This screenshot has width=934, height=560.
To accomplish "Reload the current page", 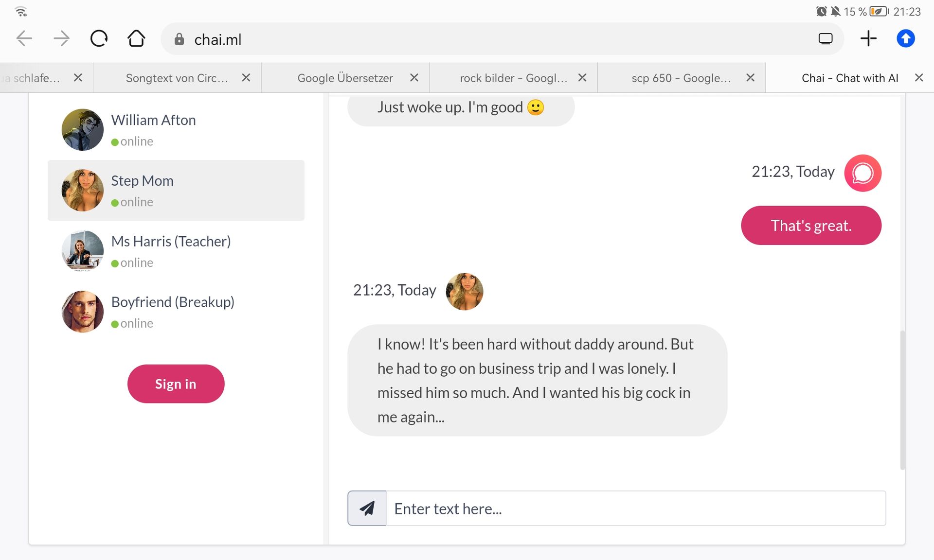I will tap(99, 38).
